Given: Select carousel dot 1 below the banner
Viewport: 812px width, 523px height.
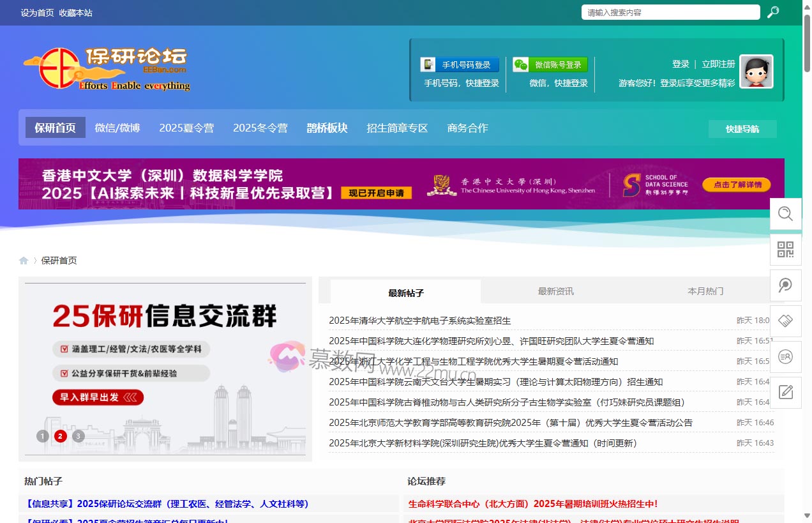Looking at the screenshot, I should point(43,436).
